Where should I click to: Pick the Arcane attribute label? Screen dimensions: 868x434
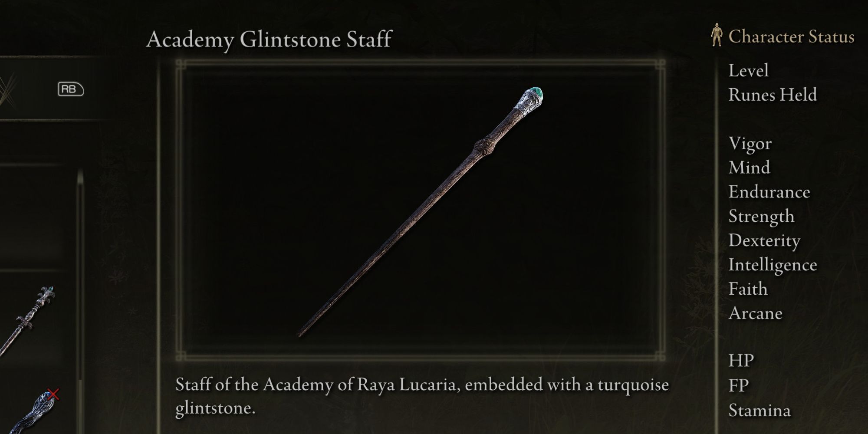[755, 313]
